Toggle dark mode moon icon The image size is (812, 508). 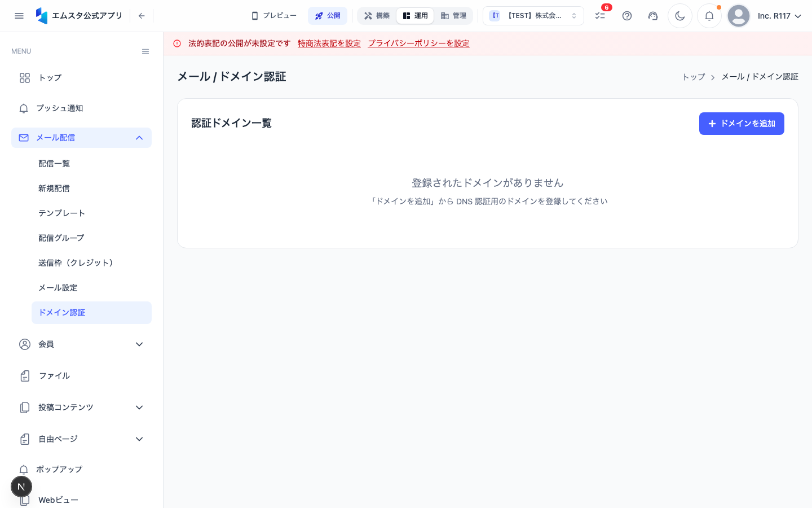coord(680,16)
